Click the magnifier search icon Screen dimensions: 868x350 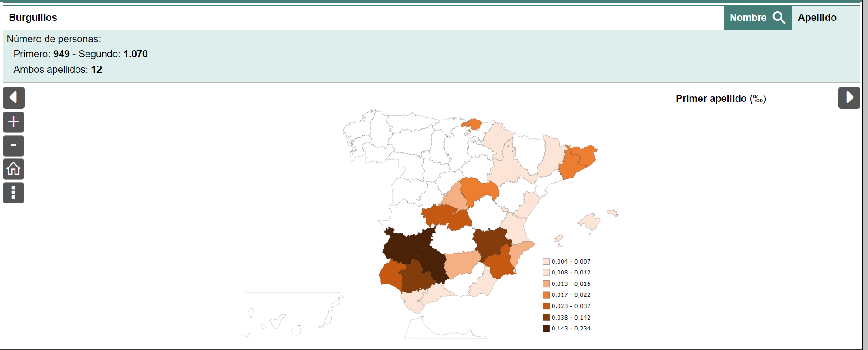click(779, 18)
